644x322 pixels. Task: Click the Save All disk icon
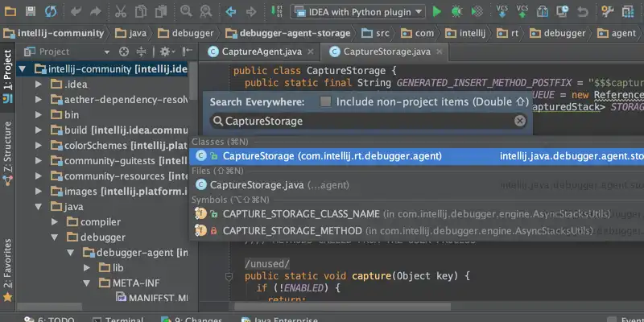pos(30,11)
